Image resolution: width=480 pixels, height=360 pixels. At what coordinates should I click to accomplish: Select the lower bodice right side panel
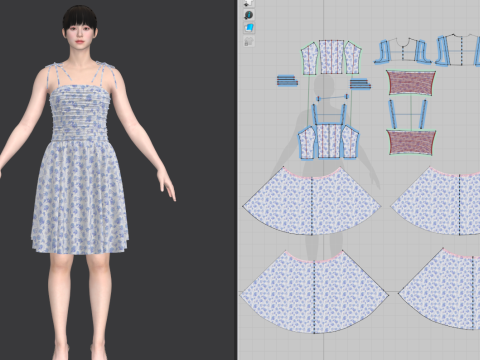point(351,142)
